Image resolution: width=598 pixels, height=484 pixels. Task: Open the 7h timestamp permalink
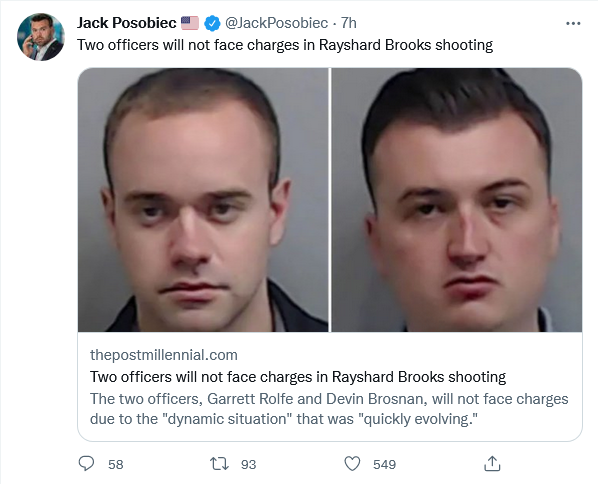pos(348,23)
